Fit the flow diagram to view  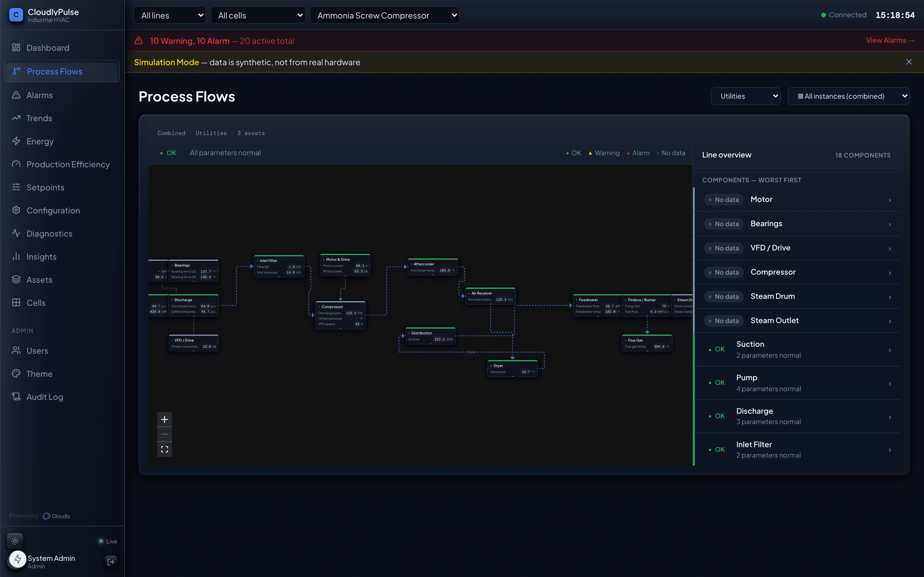click(x=165, y=449)
